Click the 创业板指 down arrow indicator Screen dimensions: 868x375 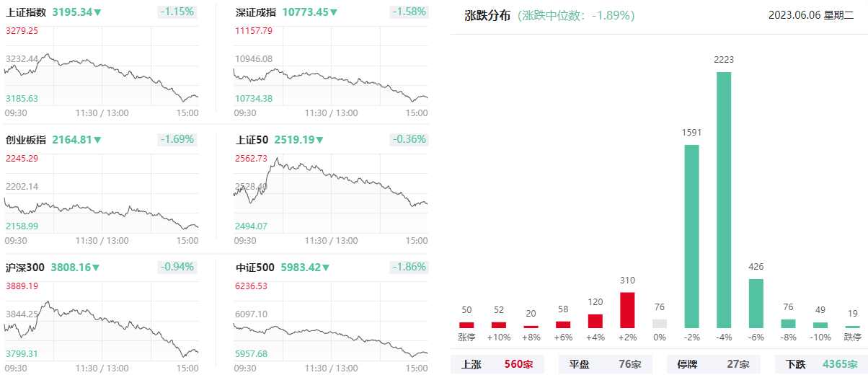pyautogui.click(x=98, y=140)
